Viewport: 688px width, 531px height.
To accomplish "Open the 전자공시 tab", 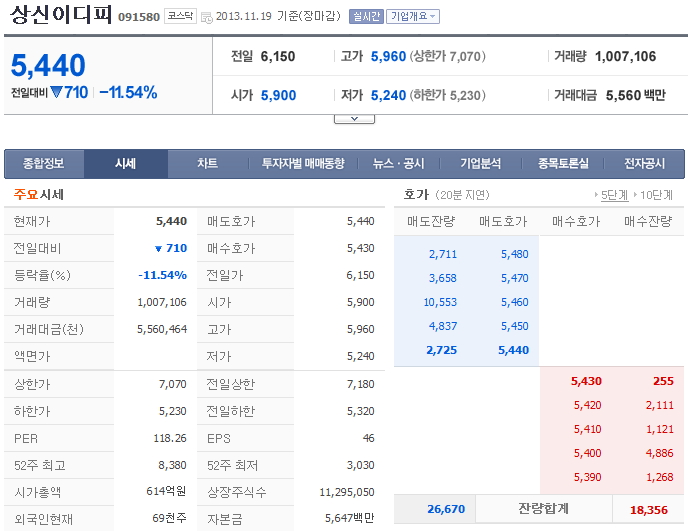I will coord(645,164).
